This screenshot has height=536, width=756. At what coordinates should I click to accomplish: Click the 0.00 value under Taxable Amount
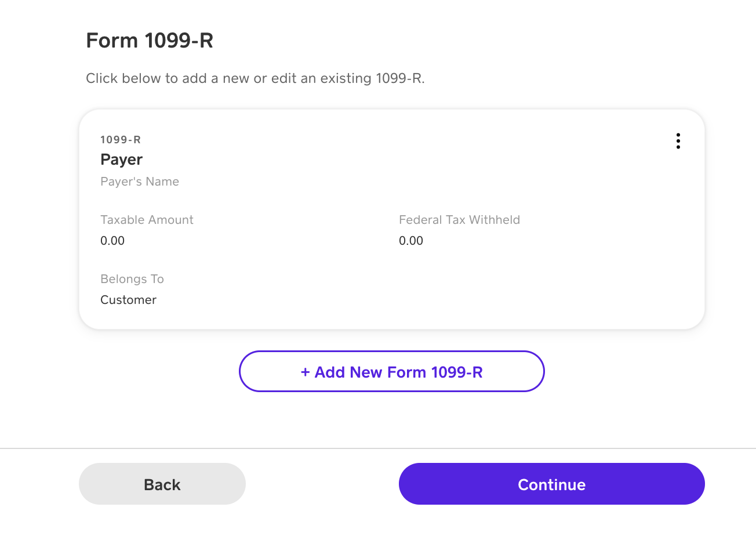point(112,241)
